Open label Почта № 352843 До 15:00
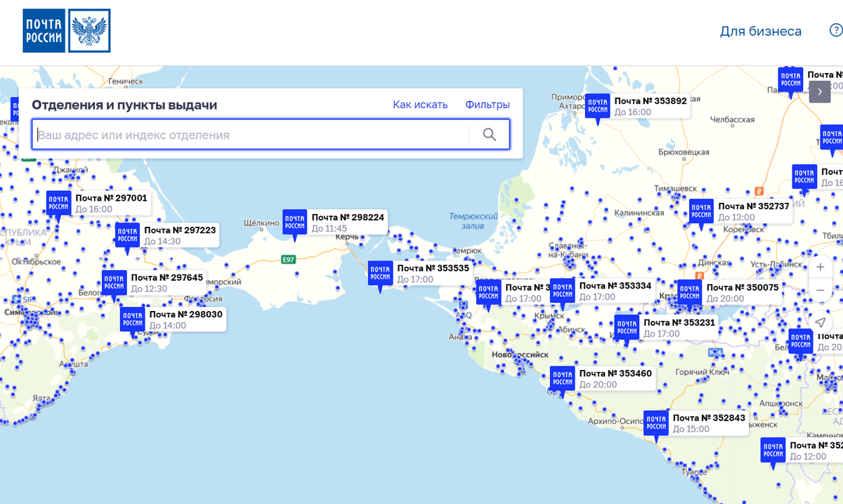This screenshot has width=843, height=504. click(708, 423)
